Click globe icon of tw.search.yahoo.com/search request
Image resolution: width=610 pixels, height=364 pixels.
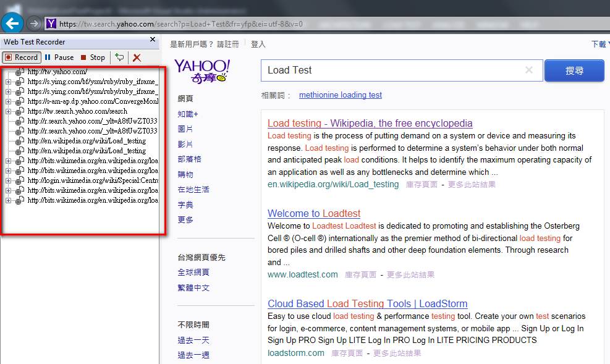click(x=19, y=111)
